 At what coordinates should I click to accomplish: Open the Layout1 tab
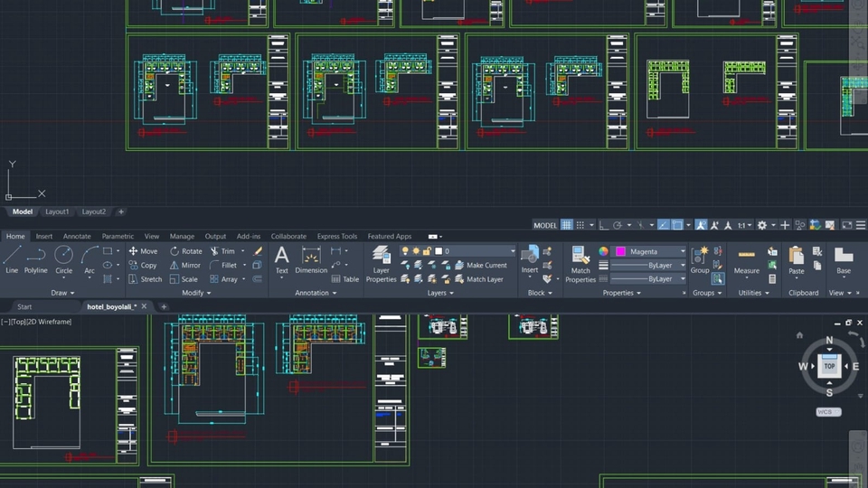pyautogui.click(x=57, y=211)
